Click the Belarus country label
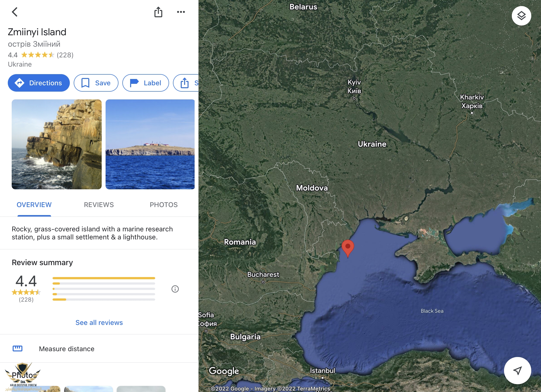 (x=303, y=7)
